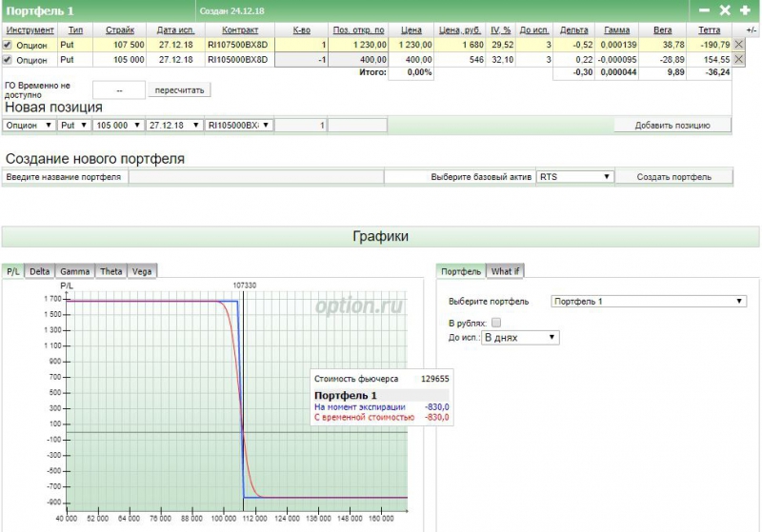Switch to the Theta chart tab
Viewport: 762px width, 532px height.
point(111,271)
